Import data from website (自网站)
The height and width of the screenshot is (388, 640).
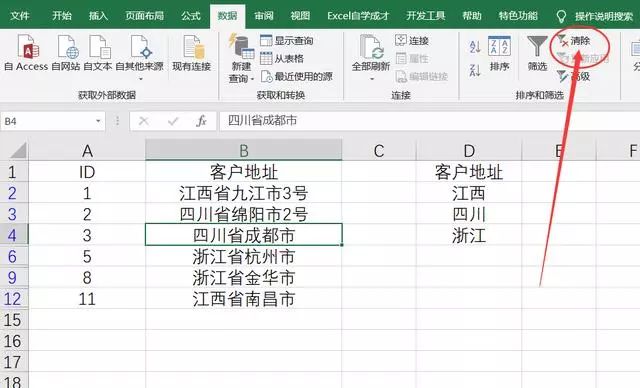(x=66, y=53)
